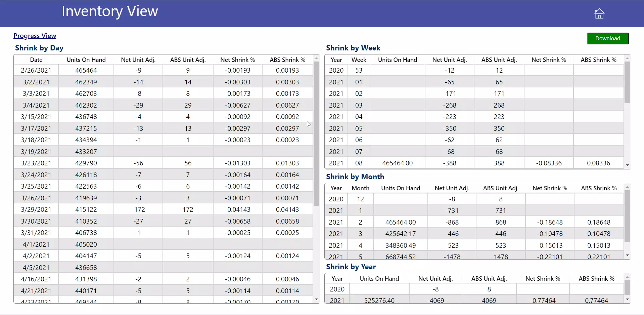This screenshot has height=315, width=644.
Task: Click Shrink by Week scrollbar thumb
Action: pyautogui.click(x=627, y=82)
